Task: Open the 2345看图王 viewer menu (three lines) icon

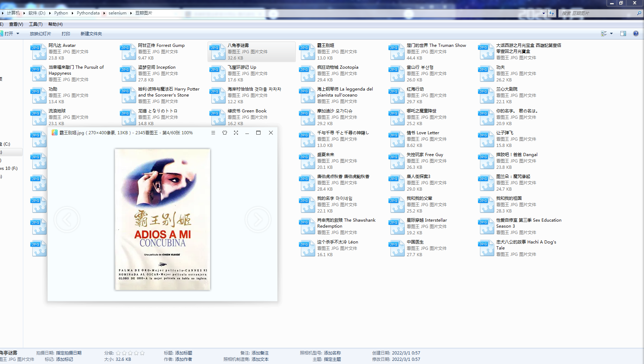Action: [213, 133]
